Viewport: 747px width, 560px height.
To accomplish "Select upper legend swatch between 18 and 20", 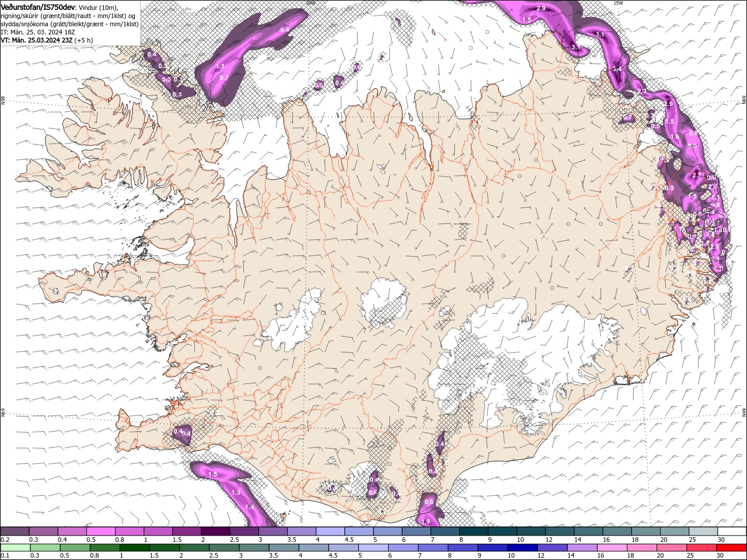I will point(645,531).
